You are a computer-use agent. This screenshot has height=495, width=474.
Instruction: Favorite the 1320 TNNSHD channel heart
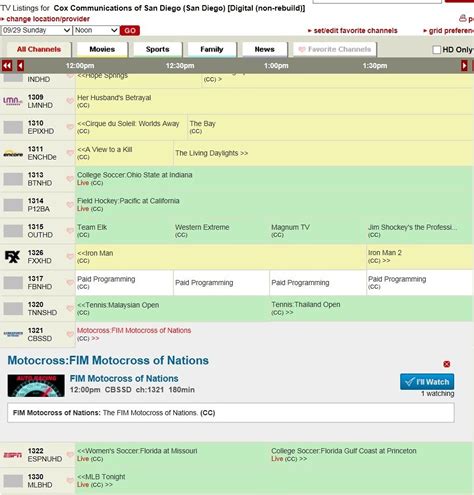coord(70,308)
